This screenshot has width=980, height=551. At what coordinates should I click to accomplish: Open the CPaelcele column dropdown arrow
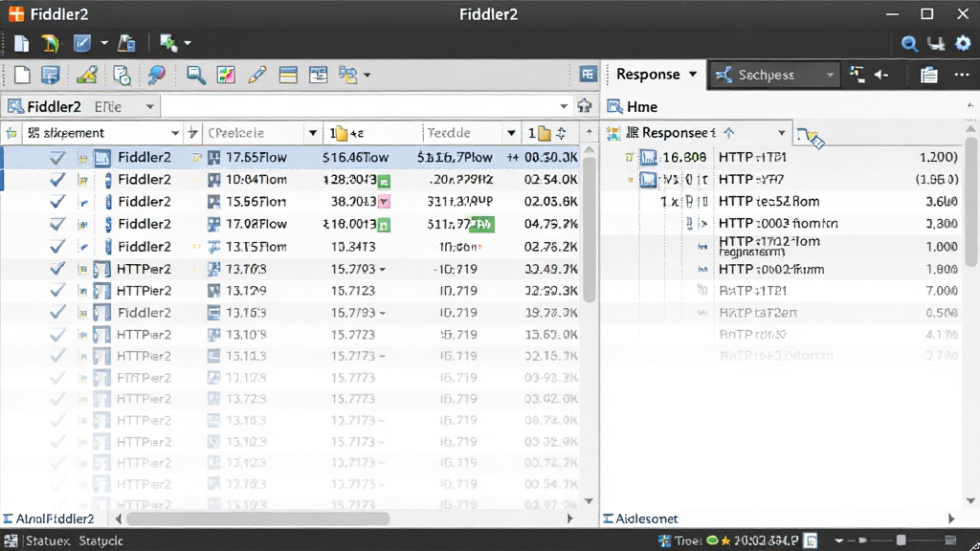[x=313, y=133]
